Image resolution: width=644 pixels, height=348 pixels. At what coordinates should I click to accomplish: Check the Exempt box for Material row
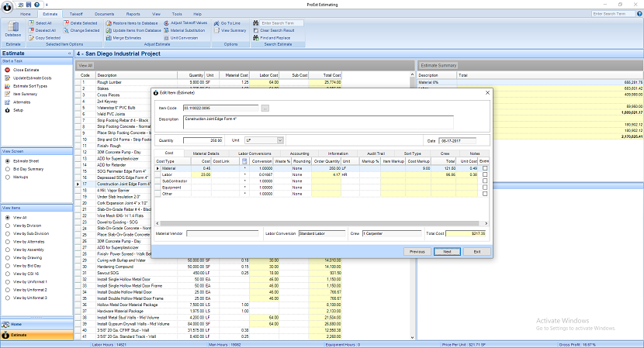point(485,168)
